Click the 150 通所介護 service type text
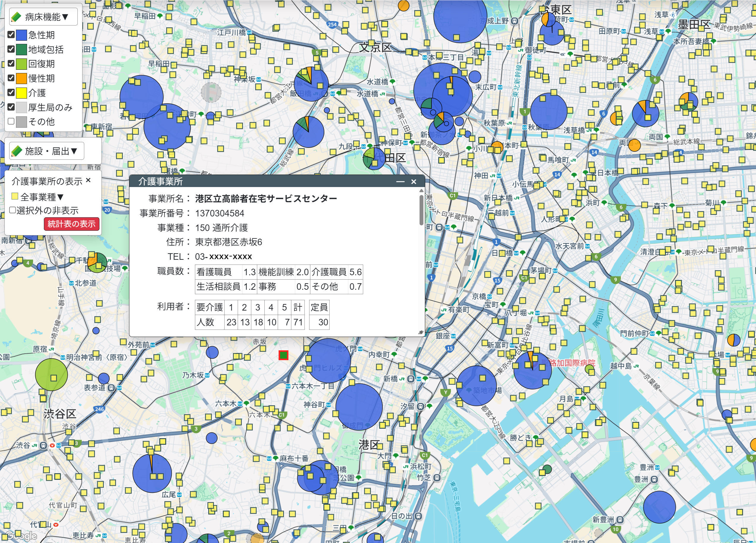 (x=221, y=228)
